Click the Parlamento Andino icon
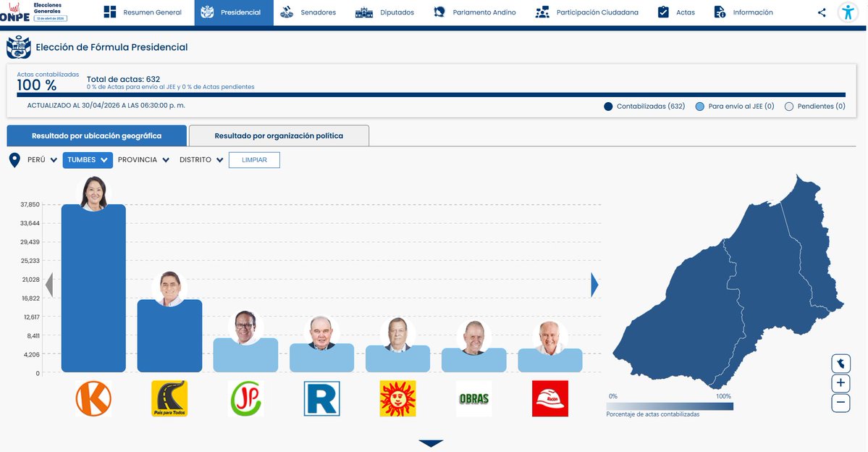Screen dimensions: 868x452 439,12
